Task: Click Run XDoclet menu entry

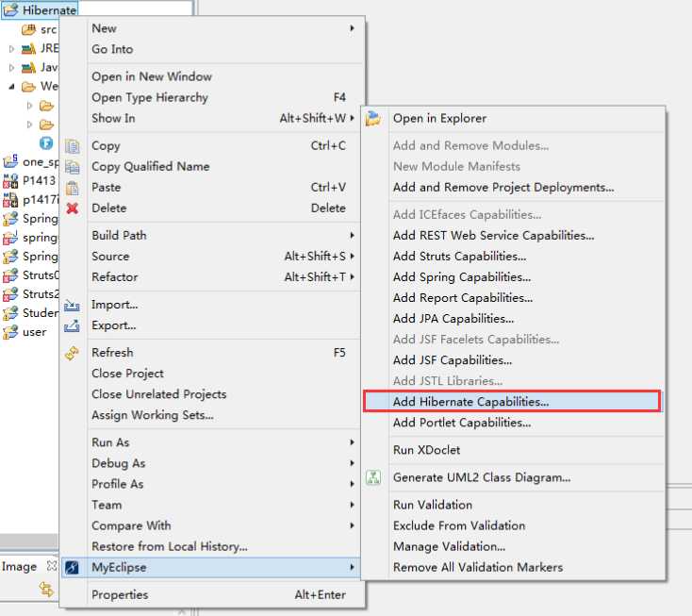Action: [x=513, y=450]
